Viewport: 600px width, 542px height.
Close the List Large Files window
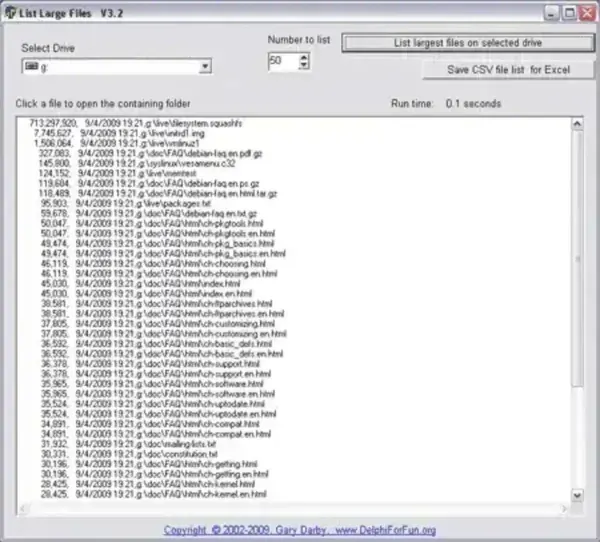[x=587, y=13]
